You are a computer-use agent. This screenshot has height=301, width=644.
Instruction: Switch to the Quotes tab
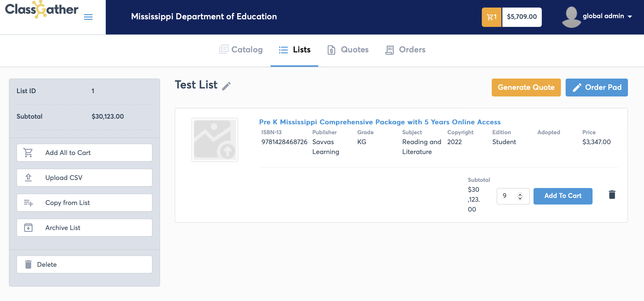click(x=348, y=50)
